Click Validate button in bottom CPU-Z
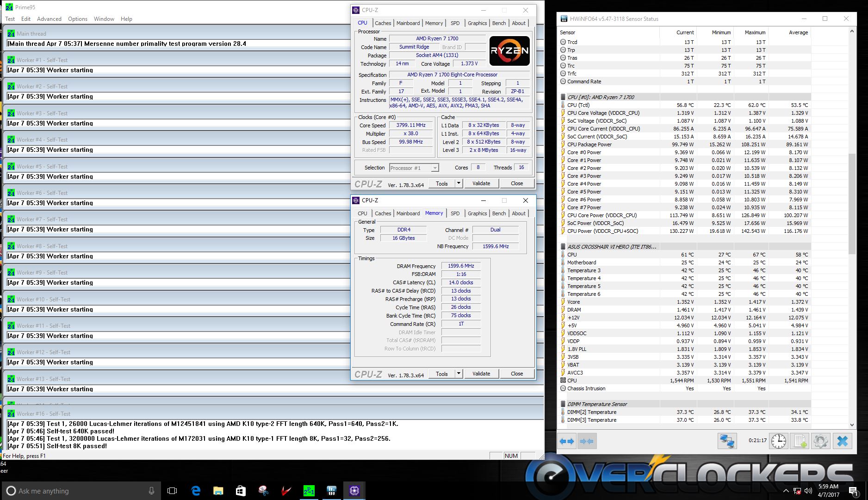This screenshot has width=868, height=500. coord(481,374)
